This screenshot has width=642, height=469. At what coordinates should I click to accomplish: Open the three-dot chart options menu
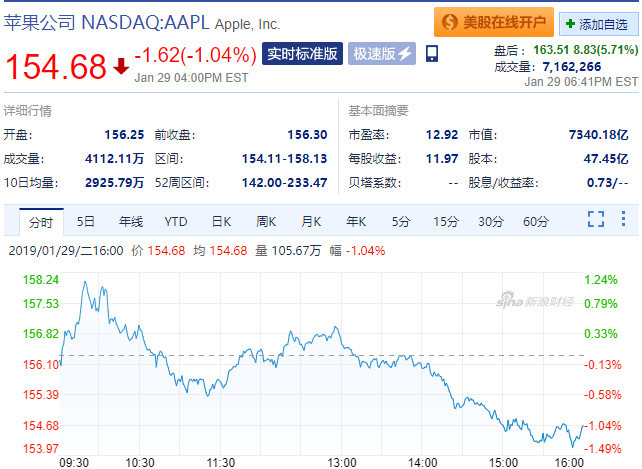click(623, 219)
